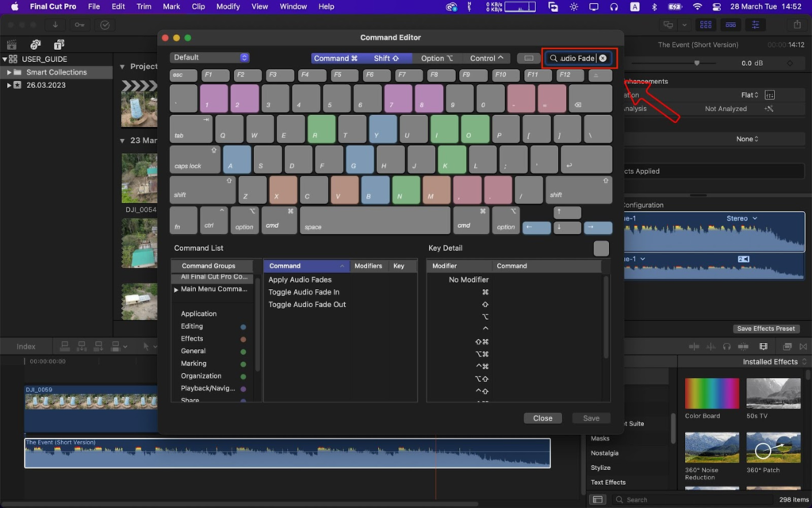Sort the command list by the Command column header
The image size is (812, 508).
pos(306,266)
